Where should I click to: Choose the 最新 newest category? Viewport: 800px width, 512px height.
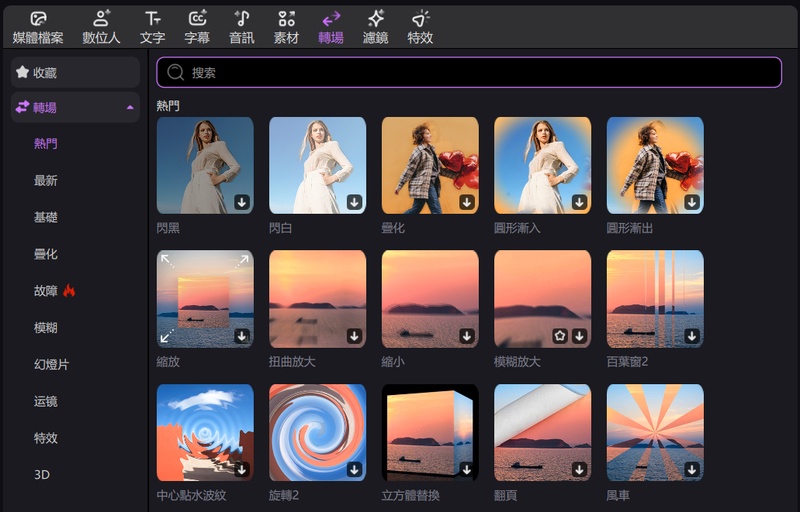(x=46, y=181)
